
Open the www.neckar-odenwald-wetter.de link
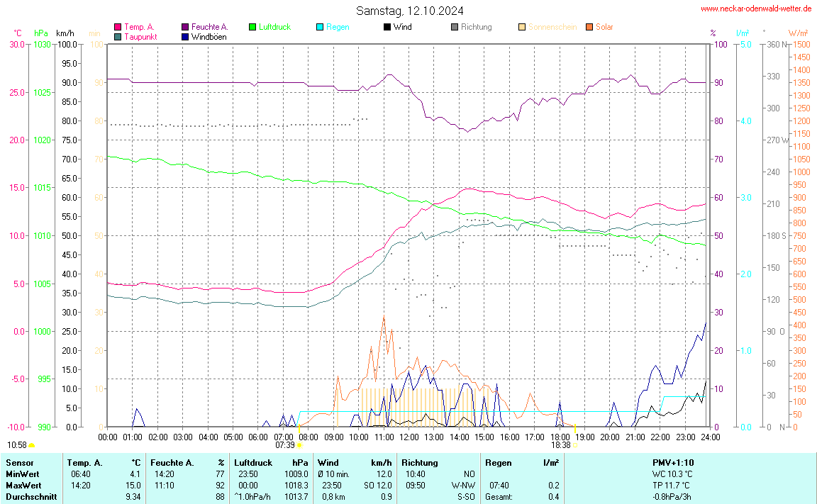(755, 9)
